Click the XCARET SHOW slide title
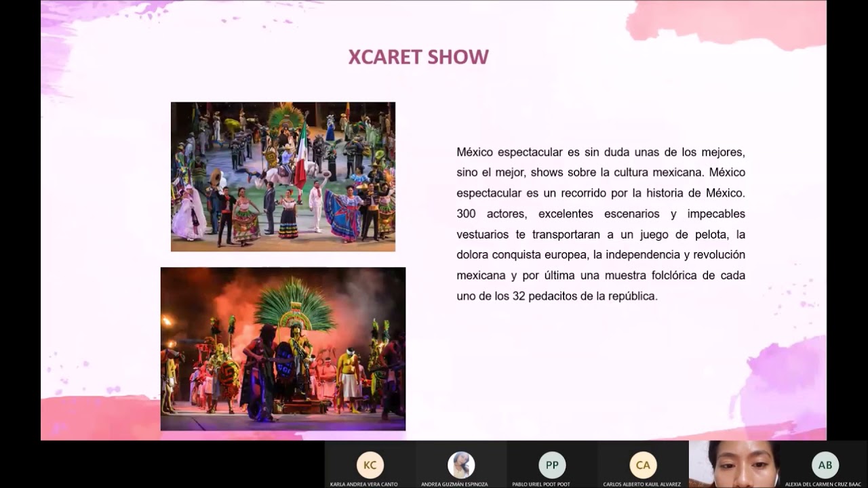This screenshot has width=868, height=488. (418, 57)
